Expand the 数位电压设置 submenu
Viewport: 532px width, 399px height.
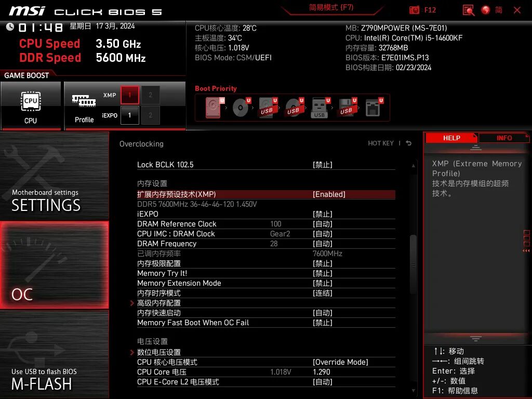pos(159,352)
